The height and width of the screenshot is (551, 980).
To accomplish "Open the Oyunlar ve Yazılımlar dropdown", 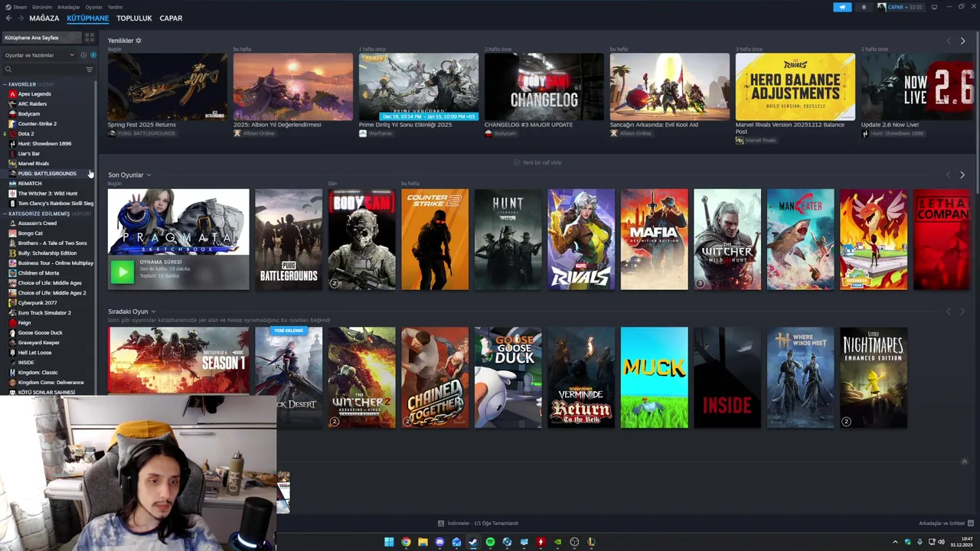I will click(x=40, y=55).
